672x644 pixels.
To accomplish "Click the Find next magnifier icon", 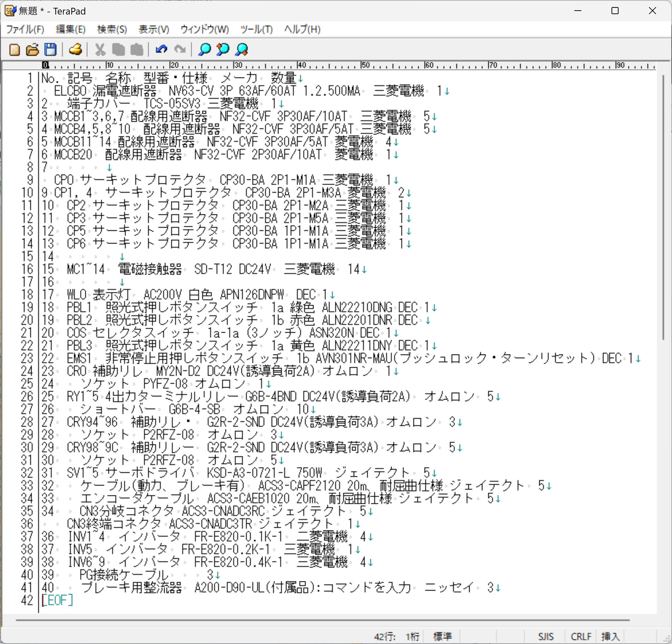I will tap(242, 50).
